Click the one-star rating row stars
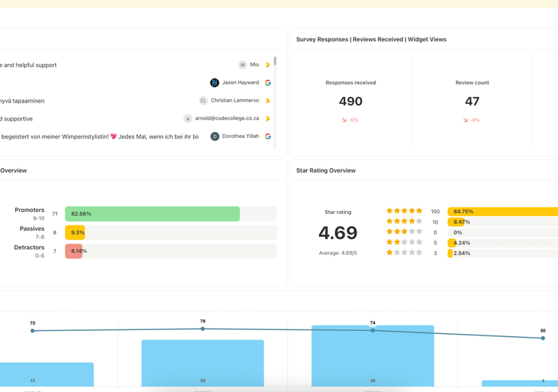 404,253
